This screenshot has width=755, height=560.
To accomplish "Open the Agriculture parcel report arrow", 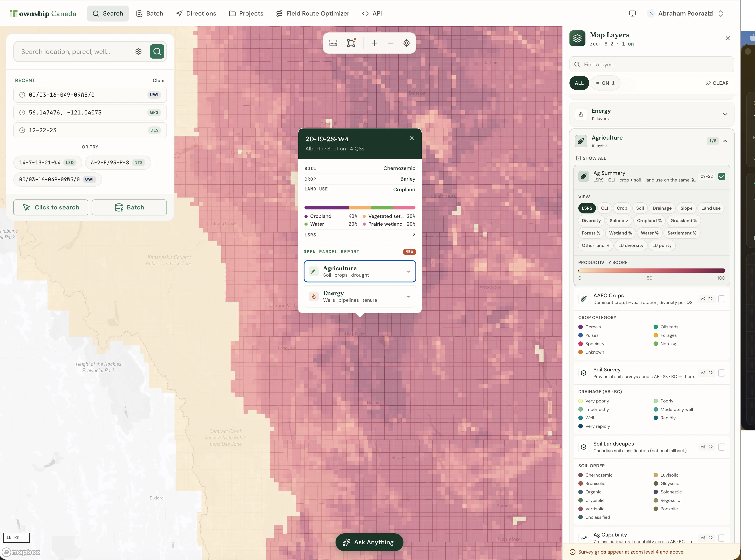I will pos(408,271).
